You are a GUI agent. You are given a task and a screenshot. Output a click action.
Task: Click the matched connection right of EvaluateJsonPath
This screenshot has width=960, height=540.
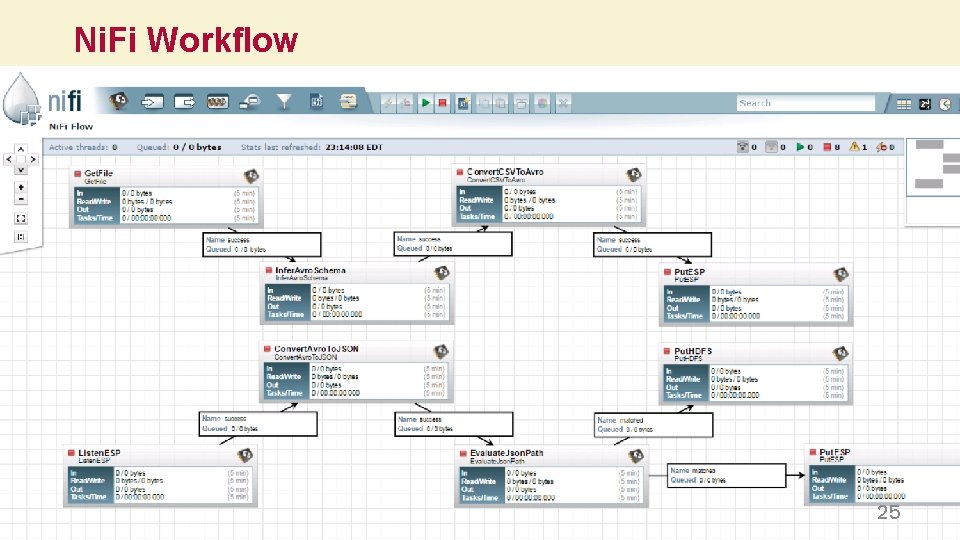coord(726,475)
